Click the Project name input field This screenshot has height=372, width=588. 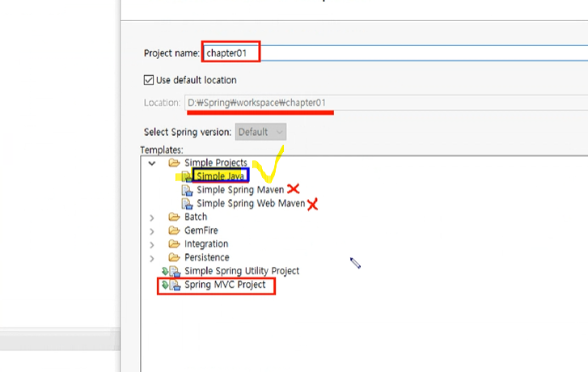[x=396, y=53]
